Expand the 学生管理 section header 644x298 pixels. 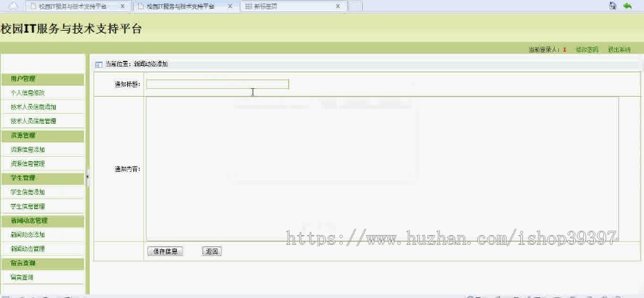(x=42, y=178)
